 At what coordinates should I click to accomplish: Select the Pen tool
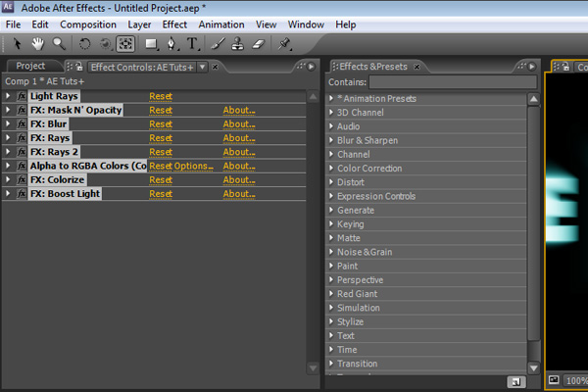[x=171, y=44]
